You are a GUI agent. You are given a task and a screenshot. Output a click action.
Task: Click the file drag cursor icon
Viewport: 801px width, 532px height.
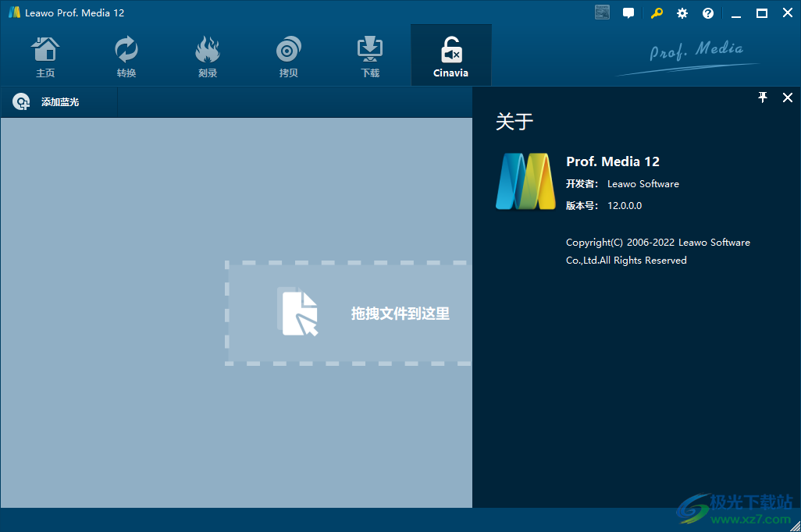pyautogui.click(x=299, y=312)
